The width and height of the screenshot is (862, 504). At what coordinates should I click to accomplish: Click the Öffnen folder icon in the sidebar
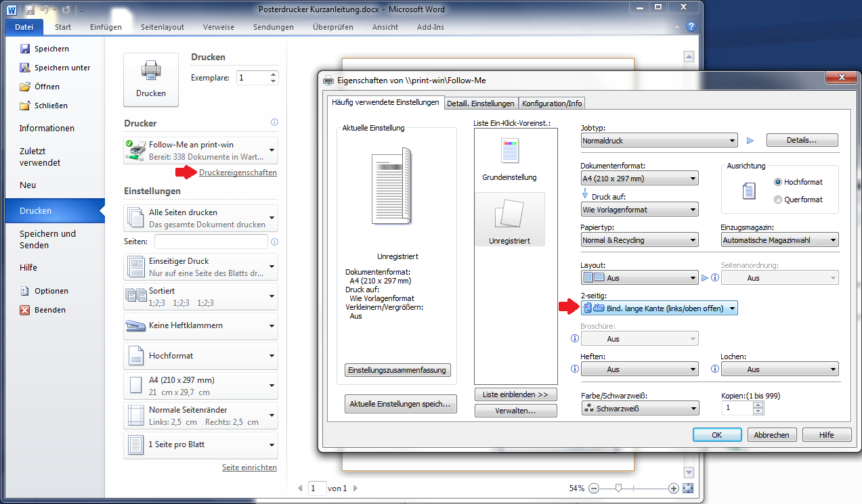[x=25, y=87]
